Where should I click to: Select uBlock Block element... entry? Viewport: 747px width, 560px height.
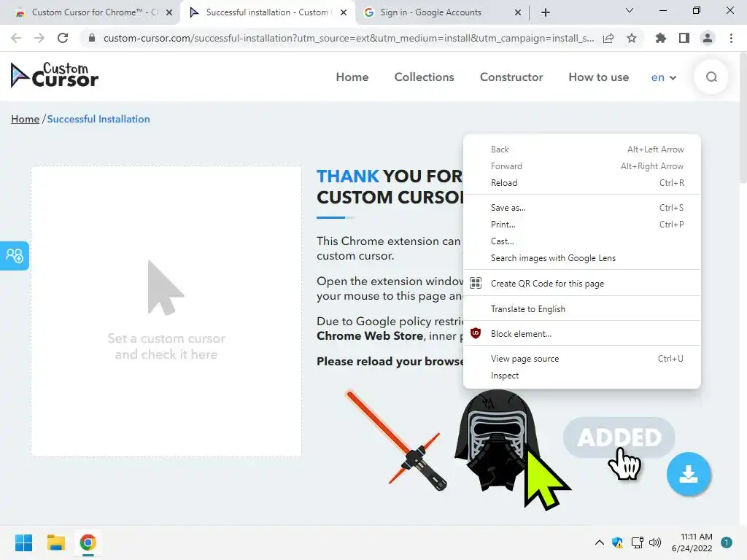click(581, 334)
